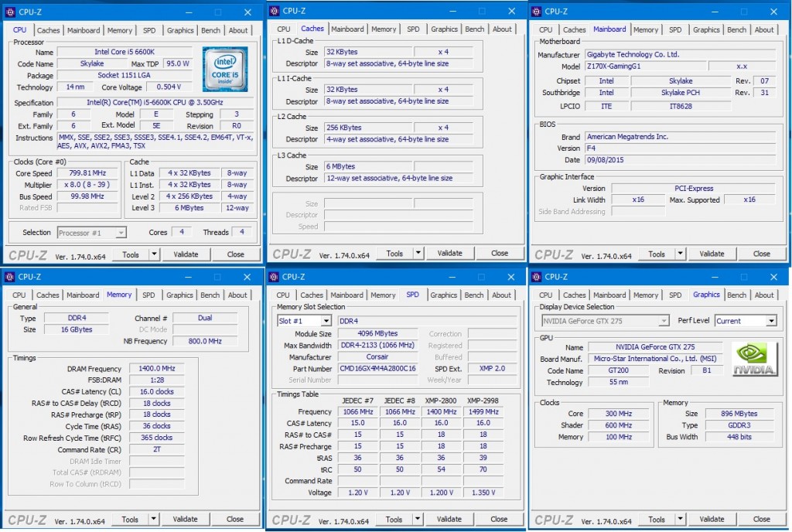Image resolution: width=792 pixels, height=532 pixels.
Task: Click the CPU-Z logo in the Graphics window
Action: click(554, 519)
